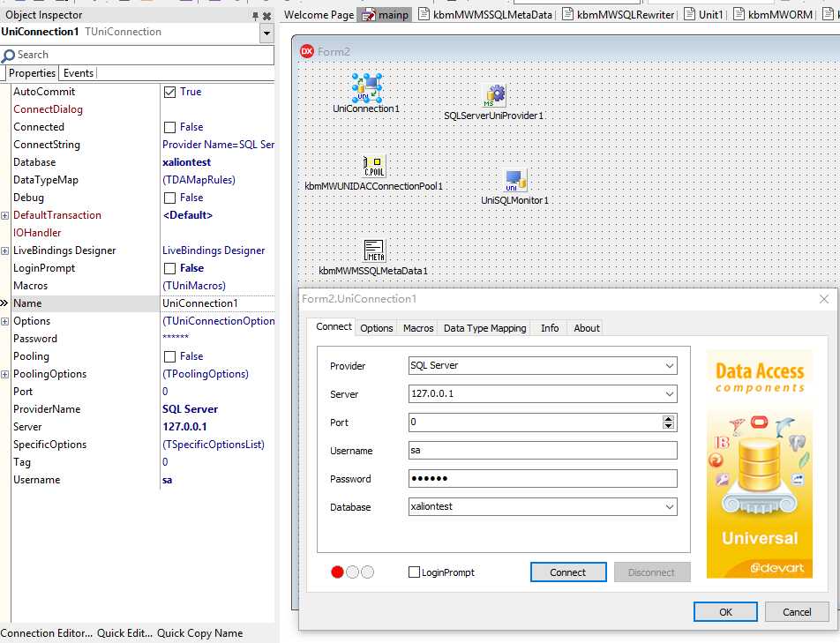Viewport: 840px width, 643px height.
Task: Open the Macros tab in connection dialog
Action: tap(418, 328)
